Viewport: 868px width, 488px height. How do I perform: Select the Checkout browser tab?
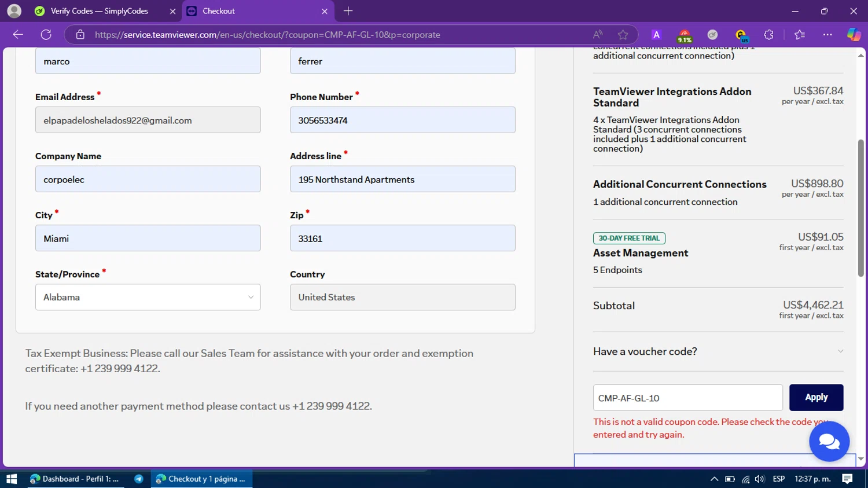point(258,11)
